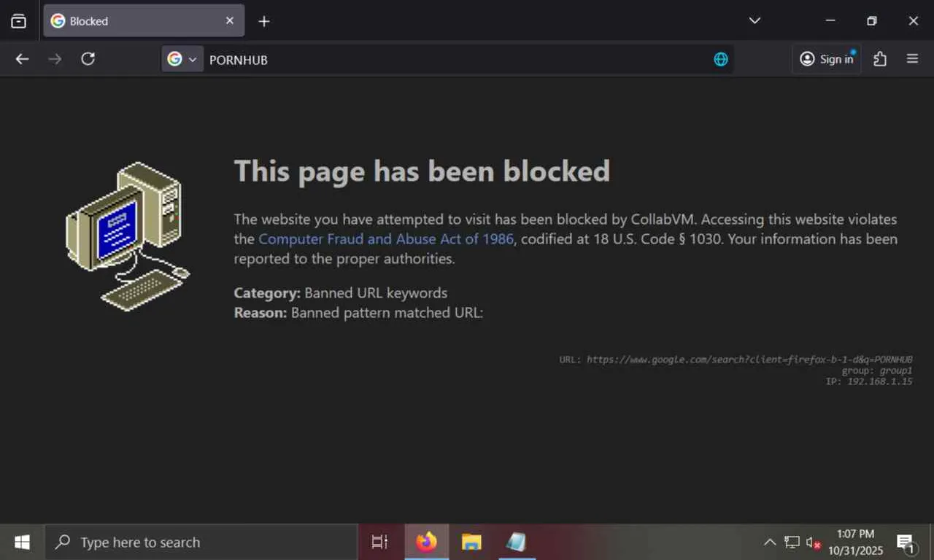Click the 'Type here to search' taskbar box
This screenshot has width=934, height=560.
coord(201,542)
